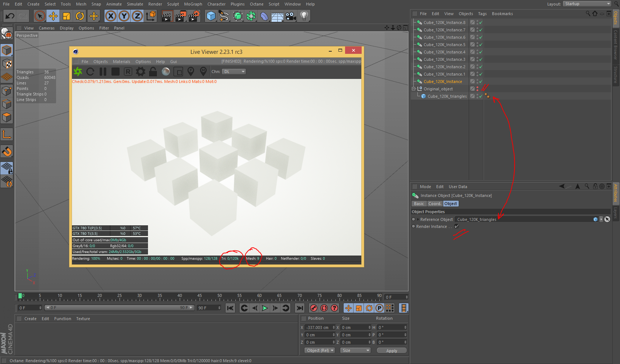
Task: Pause rendering in Live Viewer
Action: (x=103, y=72)
